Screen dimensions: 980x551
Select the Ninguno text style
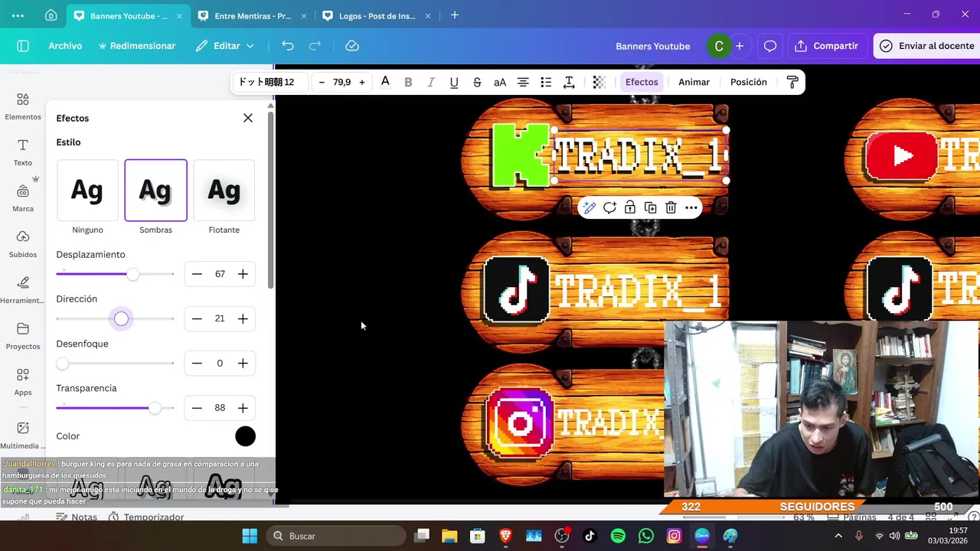(x=87, y=190)
